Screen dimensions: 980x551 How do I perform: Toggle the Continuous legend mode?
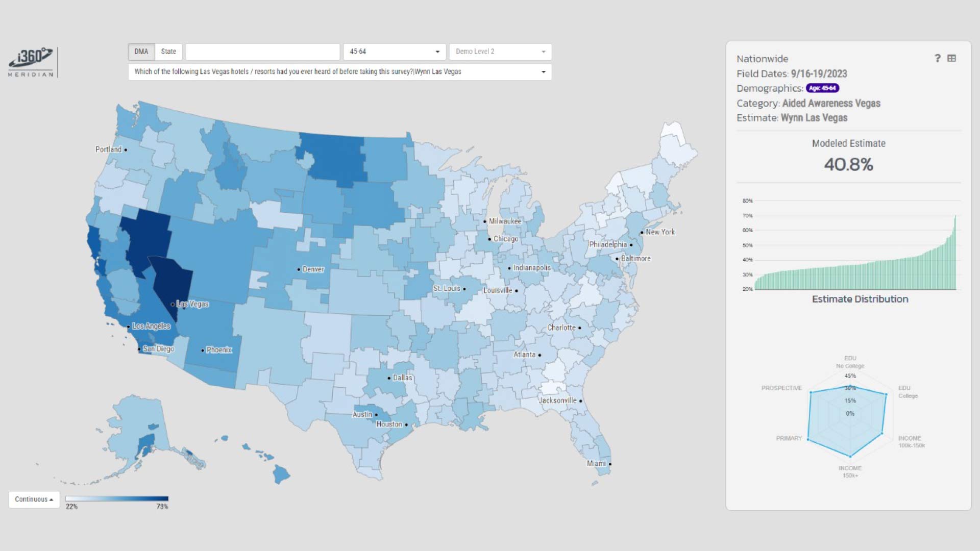tap(34, 499)
